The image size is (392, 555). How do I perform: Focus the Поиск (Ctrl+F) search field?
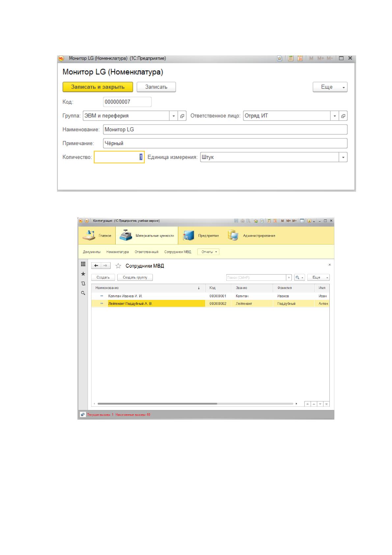click(x=256, y=277)
